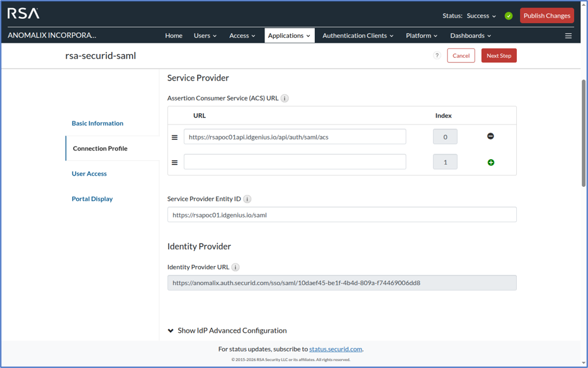Grab the reorder handle of ACS index 1 row
This screenshot has width=588, height=368.
[174, 162]
